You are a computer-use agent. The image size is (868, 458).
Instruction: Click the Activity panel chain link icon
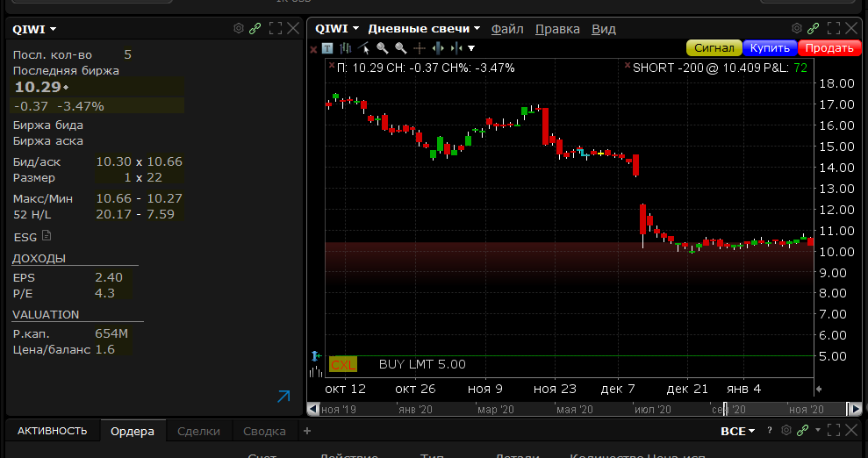coord(803,430)
